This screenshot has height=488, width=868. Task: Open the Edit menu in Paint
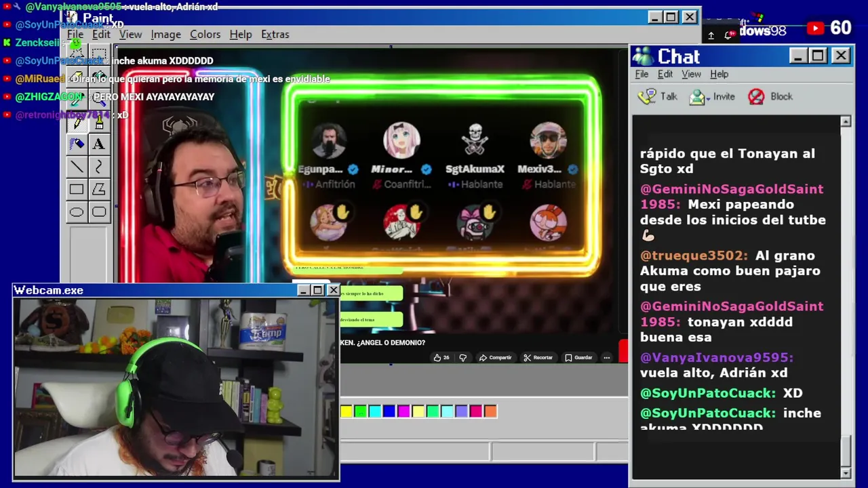(x=101, y=35)
